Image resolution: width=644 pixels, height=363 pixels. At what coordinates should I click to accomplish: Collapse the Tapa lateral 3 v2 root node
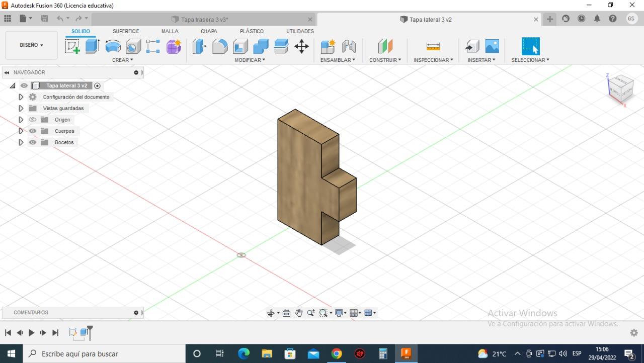pos(13,85)
